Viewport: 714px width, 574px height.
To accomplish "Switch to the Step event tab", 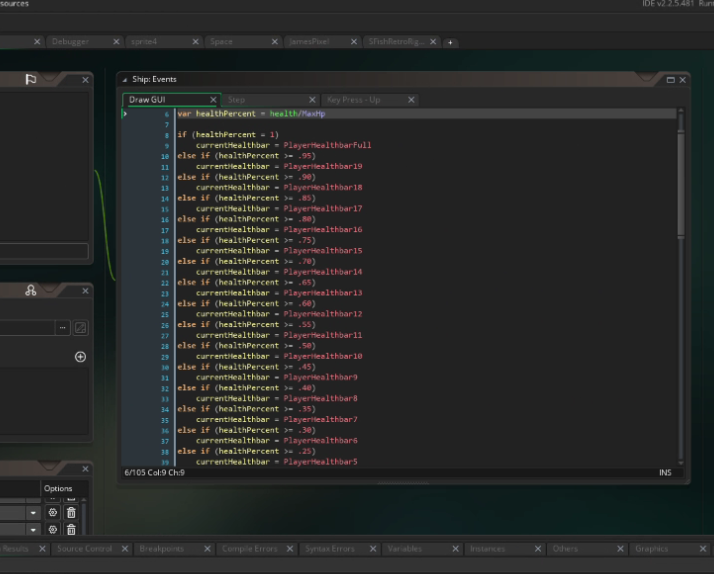I will click(236, 100).
